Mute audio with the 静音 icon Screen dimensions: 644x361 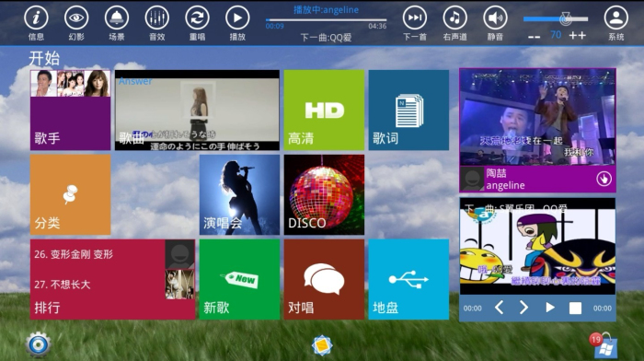[x=495, y=18]
